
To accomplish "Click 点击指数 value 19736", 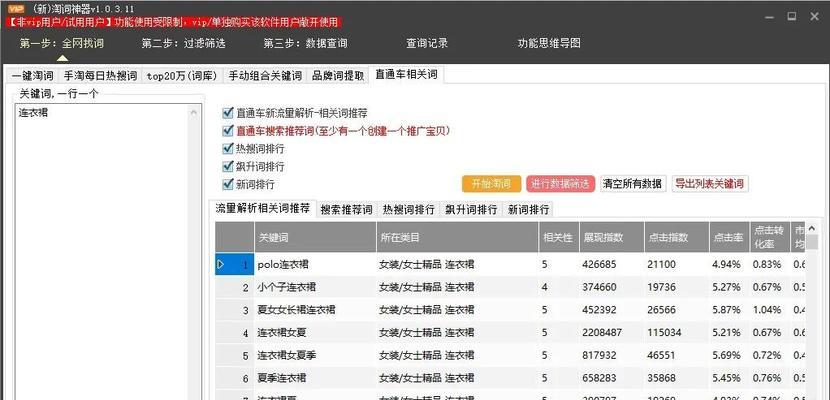I will (x=662, y=287).
